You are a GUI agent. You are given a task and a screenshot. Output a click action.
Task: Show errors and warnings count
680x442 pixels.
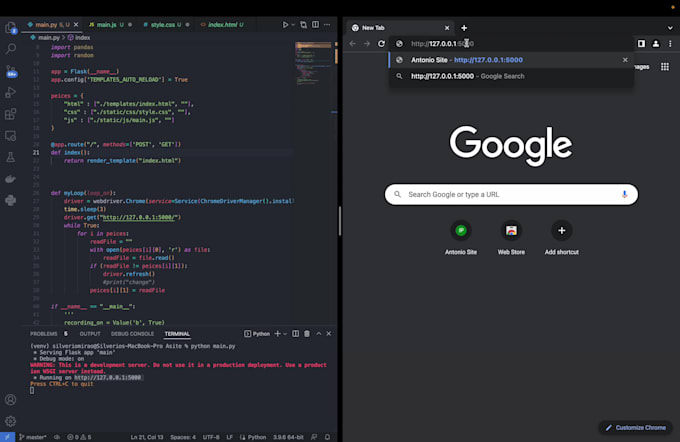[79, 437]
